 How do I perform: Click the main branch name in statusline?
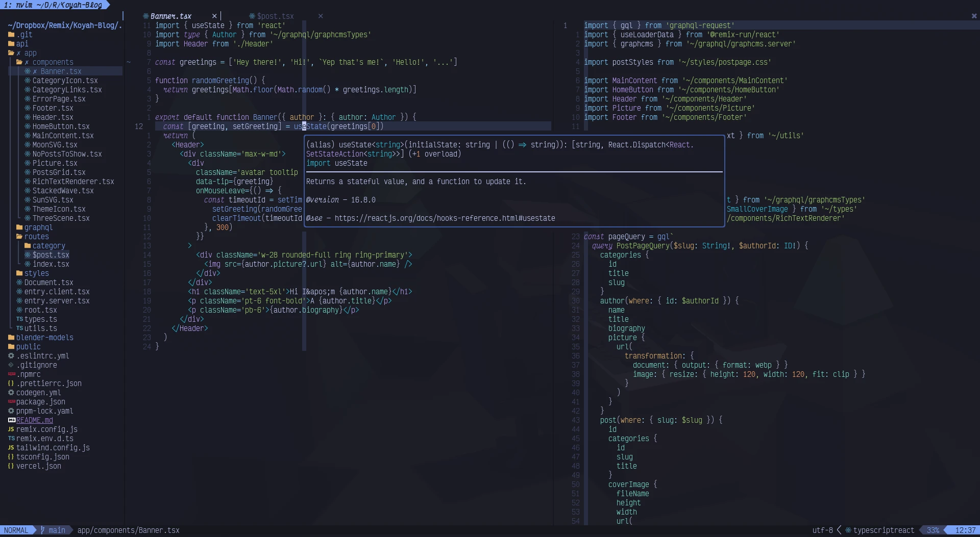point(57,530)
